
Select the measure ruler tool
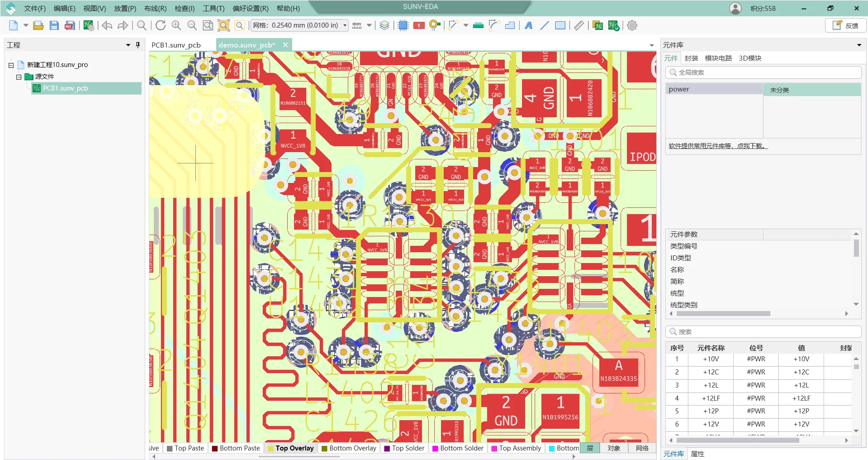578,25
